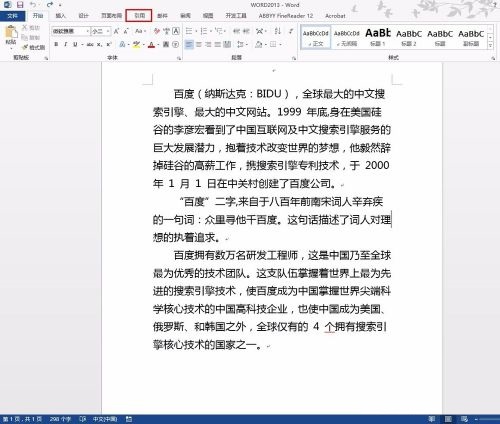Undo the last action
Viewport: 500px width, 424px height.
[33, 5]
